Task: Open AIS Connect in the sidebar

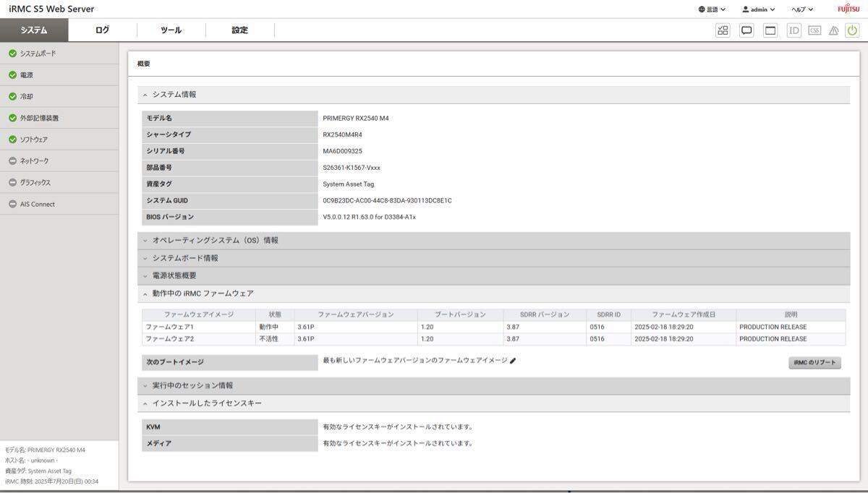Action: pos(59,204)
